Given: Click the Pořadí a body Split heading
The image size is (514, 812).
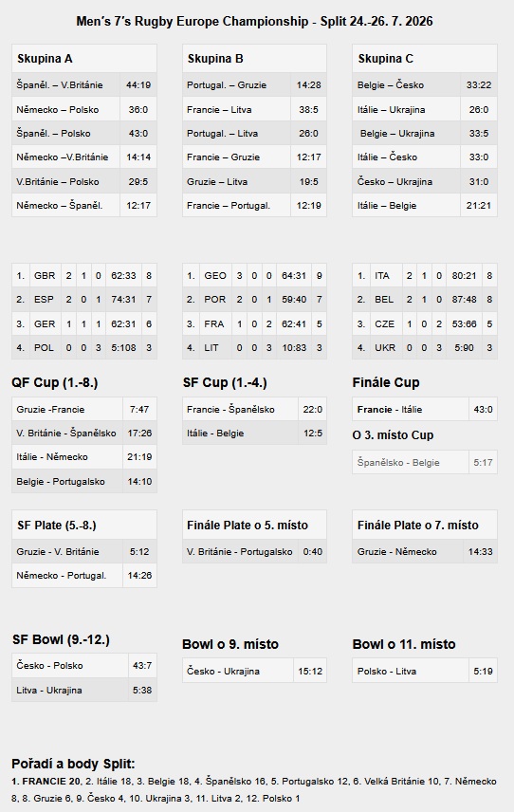Looking at the screenshot, I should click(73, 764).
